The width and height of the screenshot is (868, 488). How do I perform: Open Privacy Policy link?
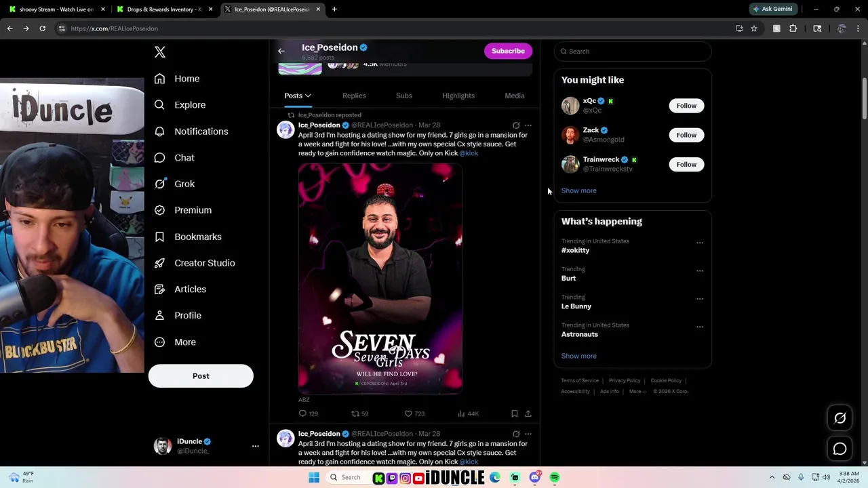click(625, 381)
